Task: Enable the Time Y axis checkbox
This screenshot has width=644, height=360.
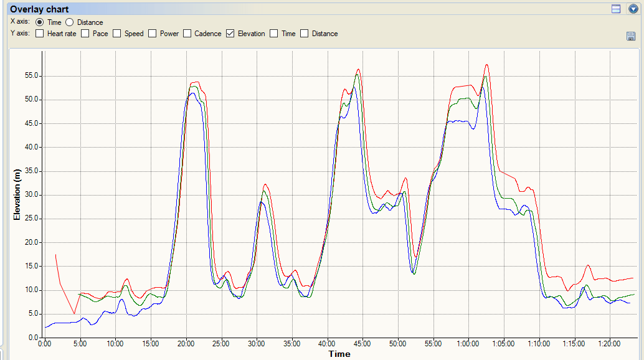Action: [274, 34]
